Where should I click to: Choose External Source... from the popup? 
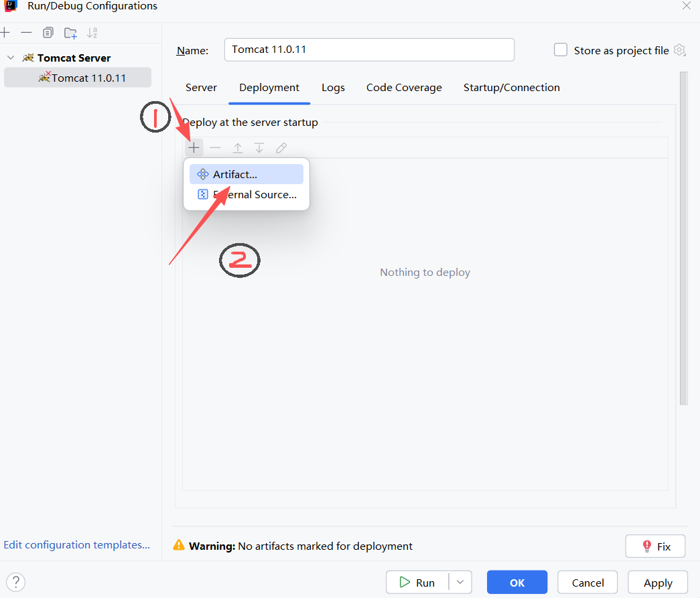(x=247, y=195)
